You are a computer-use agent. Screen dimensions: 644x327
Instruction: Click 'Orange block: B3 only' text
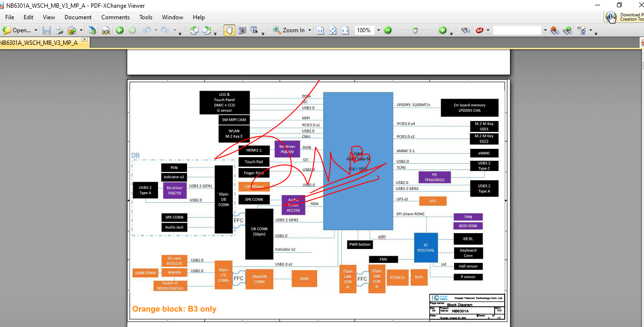coord(174,309)
